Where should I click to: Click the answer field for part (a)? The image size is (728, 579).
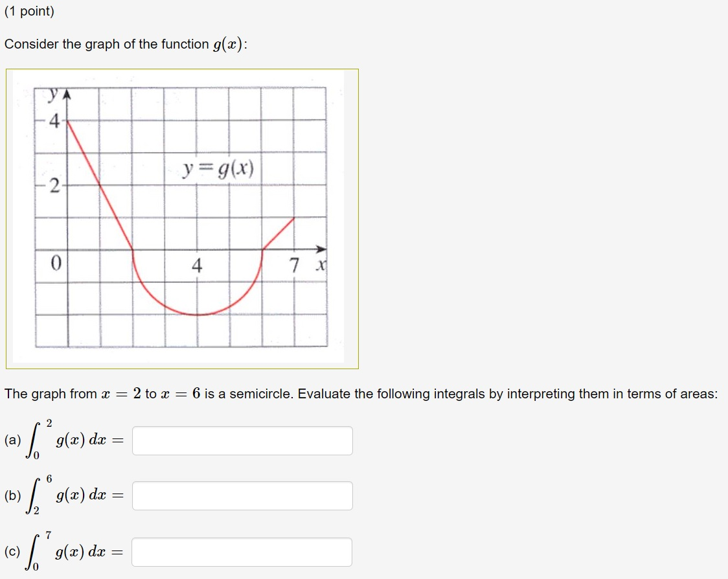pos(242,440)
